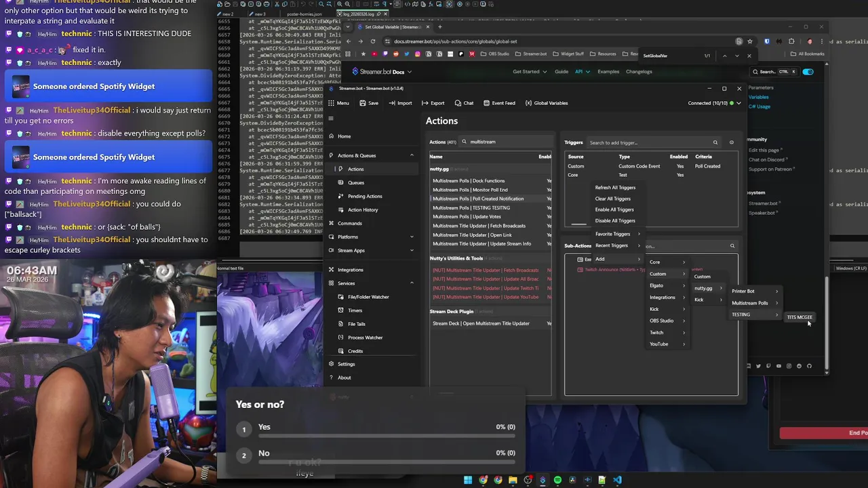The height and width of the screenshot is (488, 868).
Task: Choose Refresh All Triggers from context menu
Action: point(615,188)
